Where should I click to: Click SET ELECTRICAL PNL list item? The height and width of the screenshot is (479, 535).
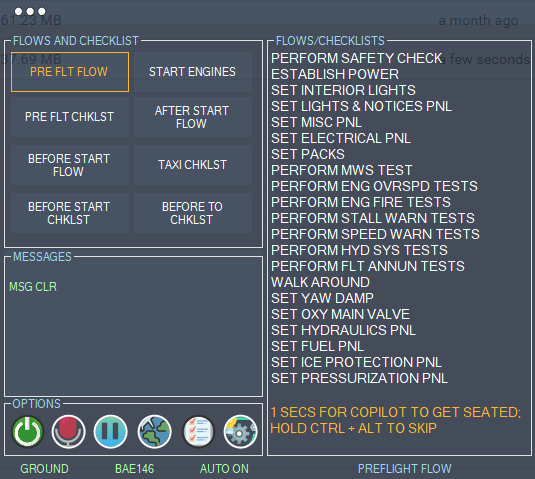341,139
